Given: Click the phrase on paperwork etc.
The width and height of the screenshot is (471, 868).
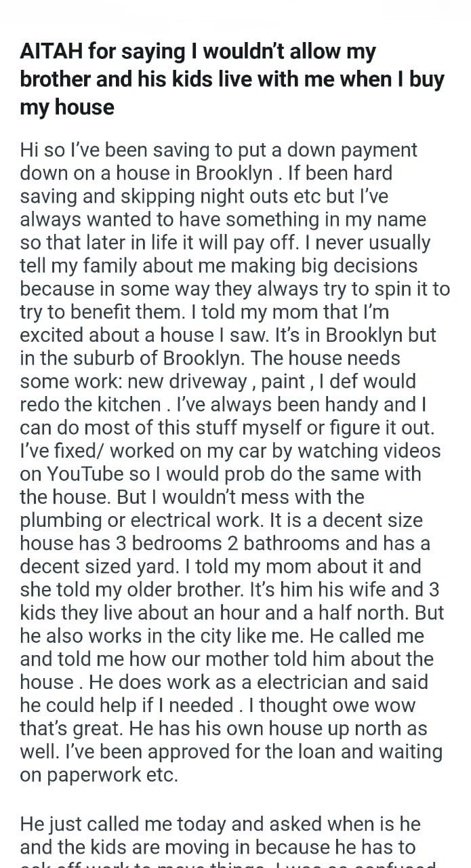Looking at the screenshot, I should click(x=99, y=775).
